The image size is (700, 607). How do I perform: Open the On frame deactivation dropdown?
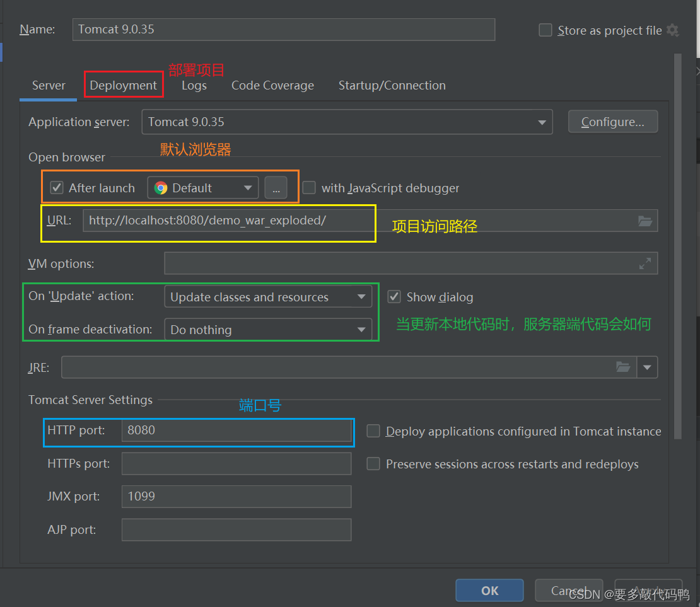tap(268, 330)
